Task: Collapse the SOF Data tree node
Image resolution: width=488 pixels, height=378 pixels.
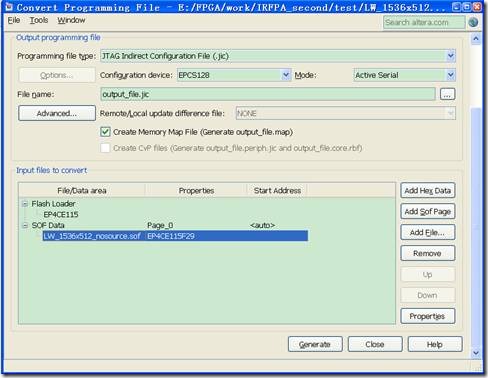Action: (25, 226)
